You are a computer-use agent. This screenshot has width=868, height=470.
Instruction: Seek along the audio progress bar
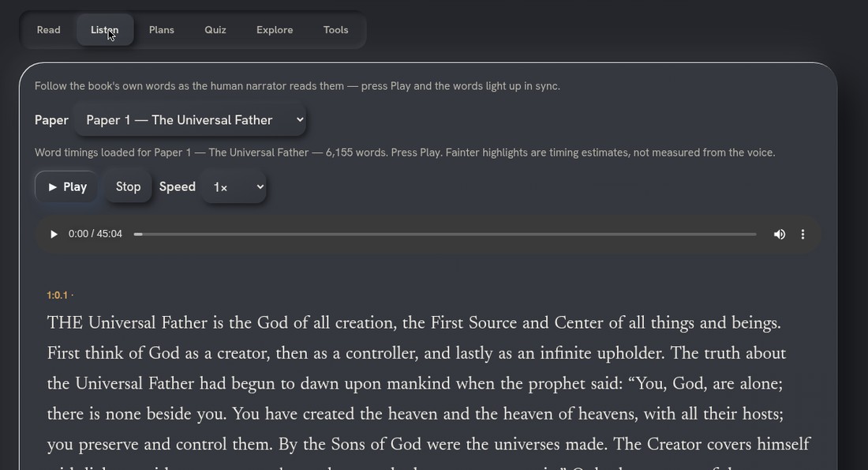point(445,235)
